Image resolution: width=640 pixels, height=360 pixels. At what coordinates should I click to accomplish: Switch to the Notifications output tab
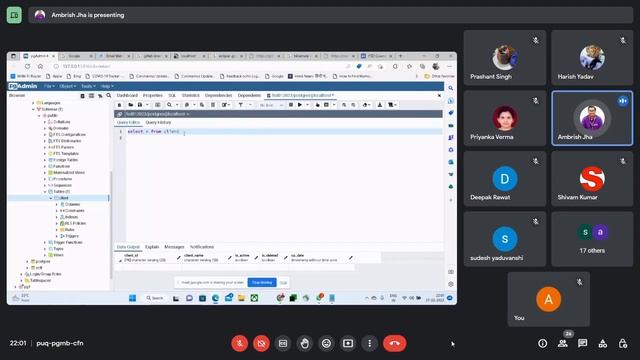[202, 247]
